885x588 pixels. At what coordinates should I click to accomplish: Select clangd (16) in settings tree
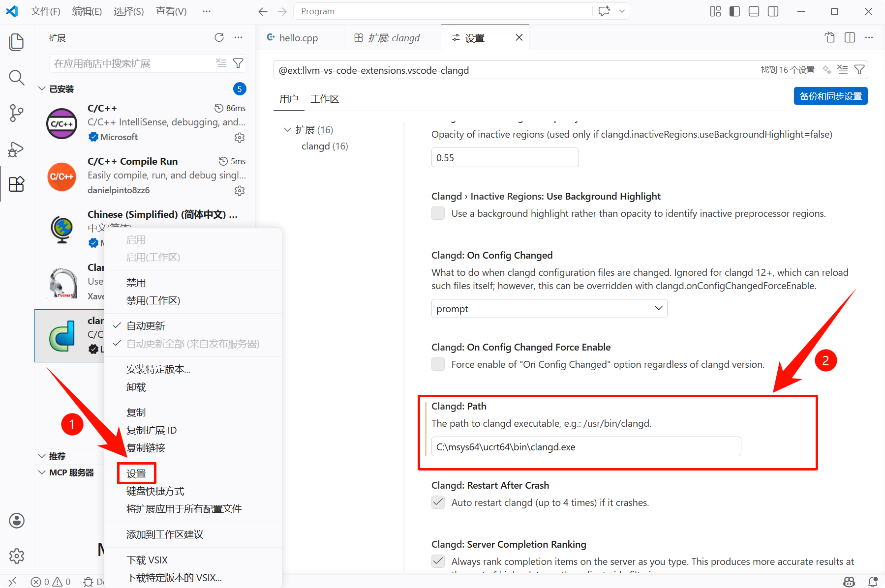pyautogui.click(x=325, y=146)
